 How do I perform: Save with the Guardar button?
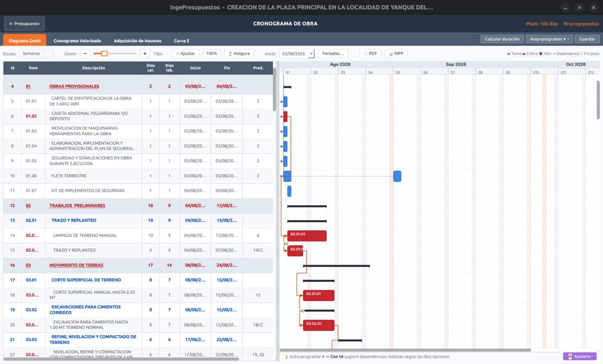click(587, 39)
